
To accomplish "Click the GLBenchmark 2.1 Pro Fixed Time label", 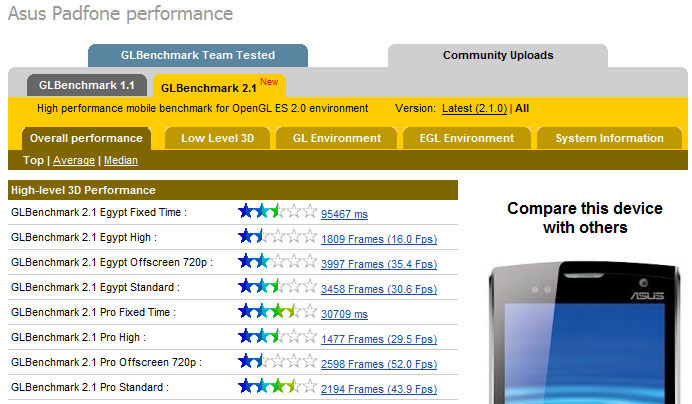I will coord(94,312).
